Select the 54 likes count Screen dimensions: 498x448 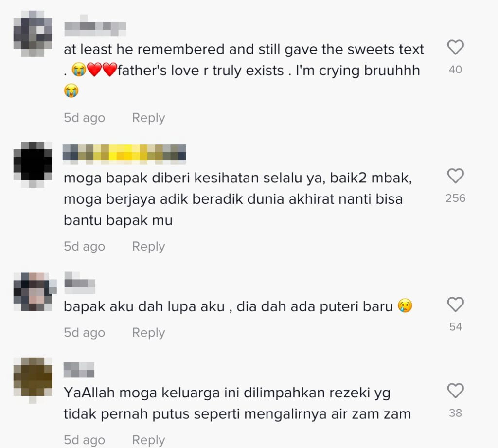455,326
